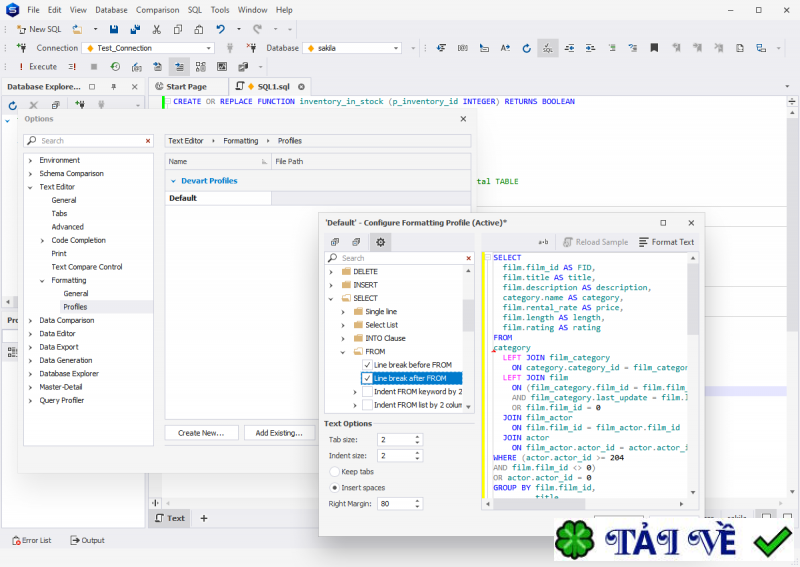Click the Create New... button
The image size is (800, 567).
[201, 433]
